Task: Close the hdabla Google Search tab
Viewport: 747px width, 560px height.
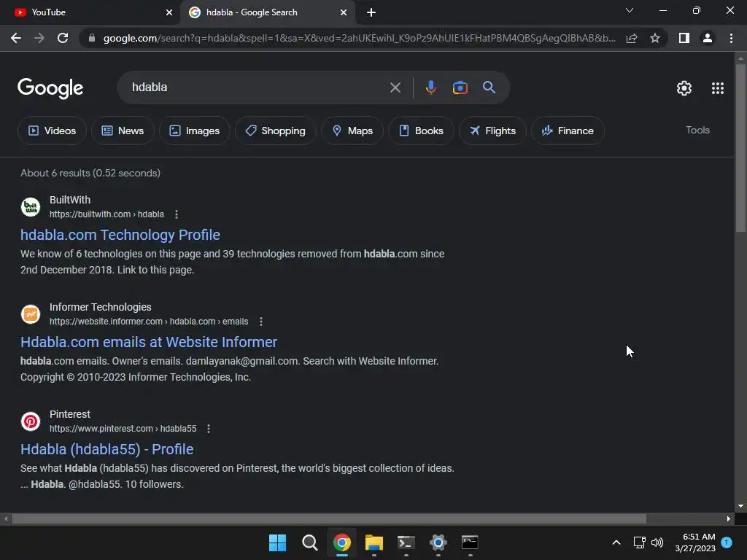Action: 344,12
